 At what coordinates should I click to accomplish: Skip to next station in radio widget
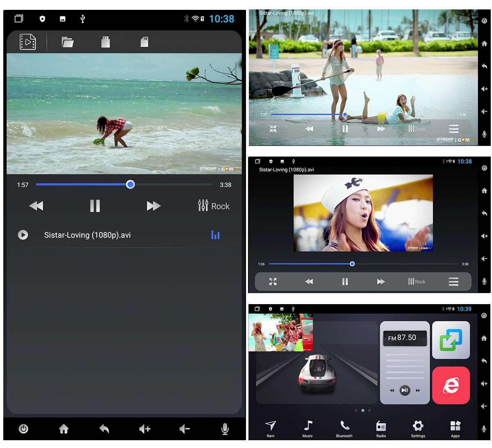(x=418, y=390)
